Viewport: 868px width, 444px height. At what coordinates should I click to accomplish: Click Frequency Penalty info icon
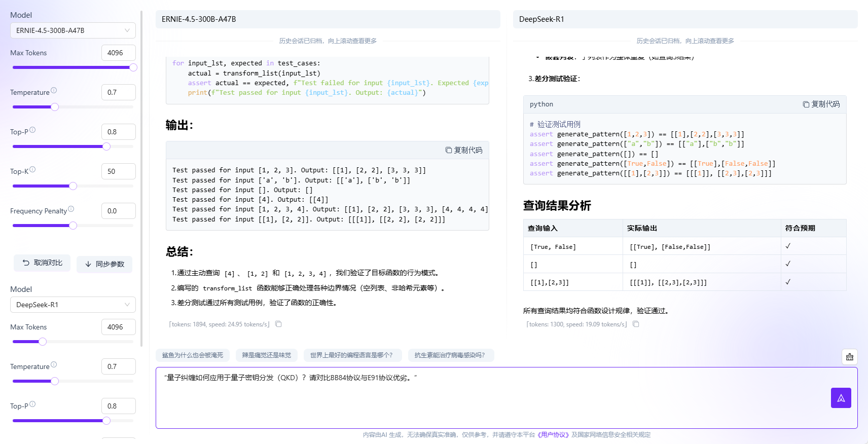pyautogui.click(x=71, y=209)
